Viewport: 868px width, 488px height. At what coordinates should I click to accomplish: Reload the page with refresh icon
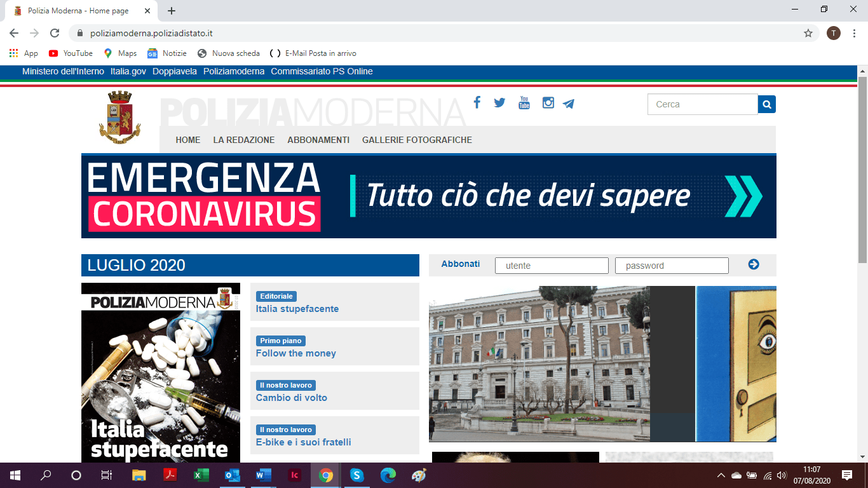pos(55,33)
